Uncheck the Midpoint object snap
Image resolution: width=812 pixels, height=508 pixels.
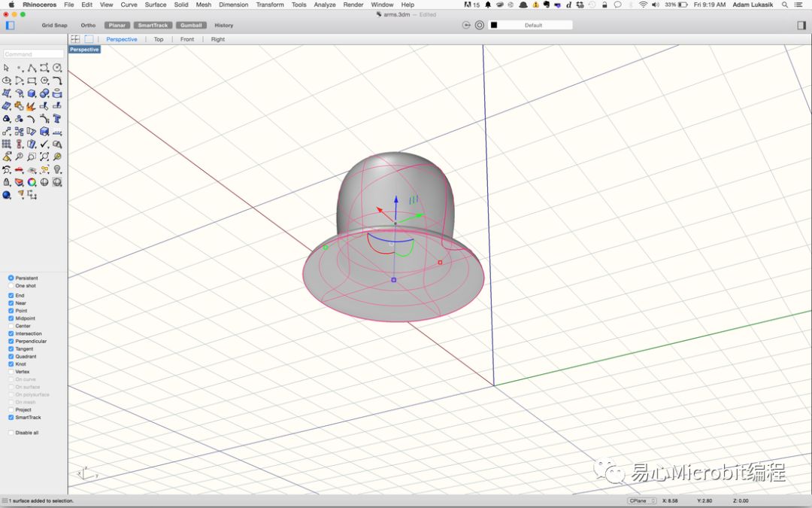point(11,318)
